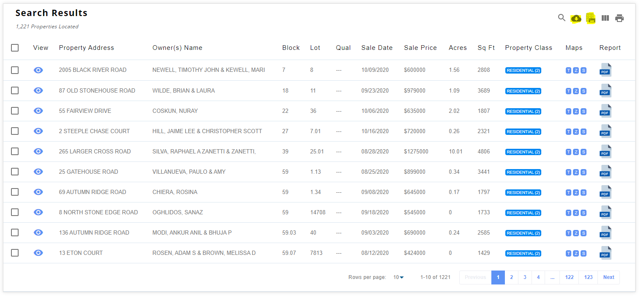Click T map icon for 69 Autumn Ridge Road
Viewport: 644px width, 298px height.
[568, 192]
